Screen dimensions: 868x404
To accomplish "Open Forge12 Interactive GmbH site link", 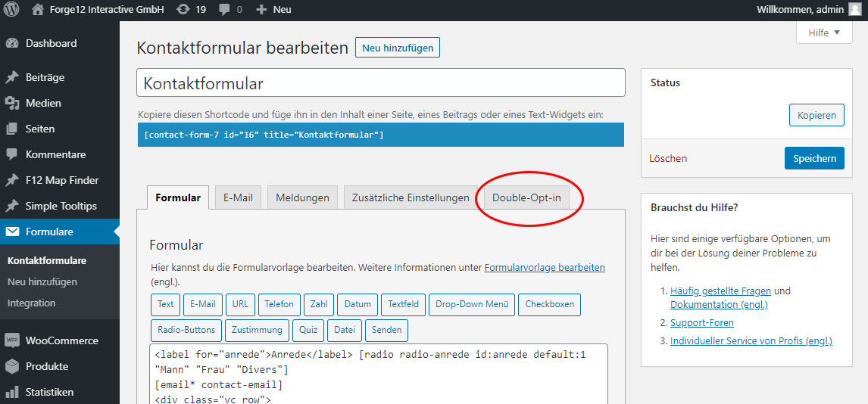I will click(x=98, y=9).
